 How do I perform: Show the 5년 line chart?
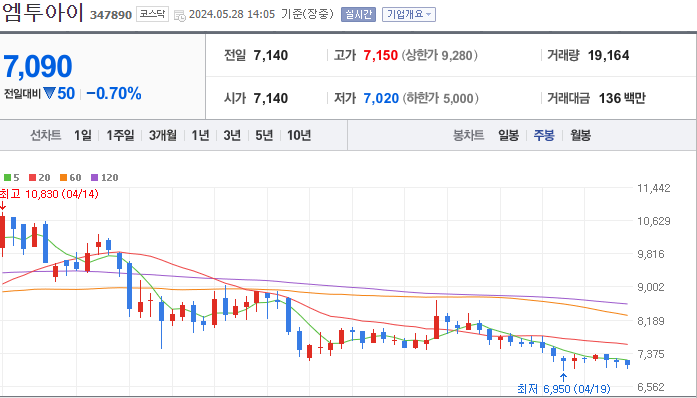point(264,135)
